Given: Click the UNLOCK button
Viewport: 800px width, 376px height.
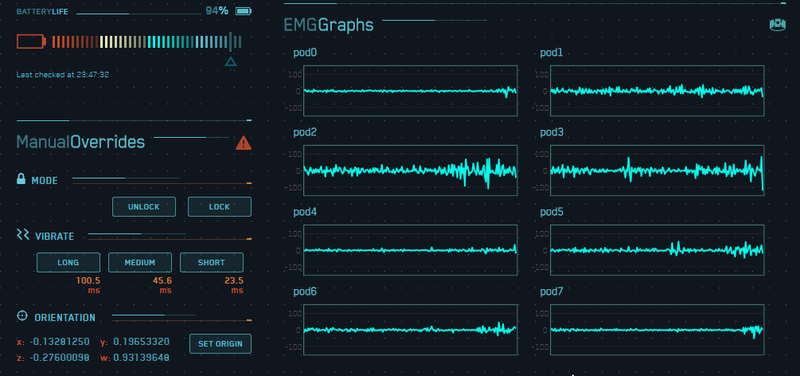Looking at the screenshot, I should click(144, 207).
